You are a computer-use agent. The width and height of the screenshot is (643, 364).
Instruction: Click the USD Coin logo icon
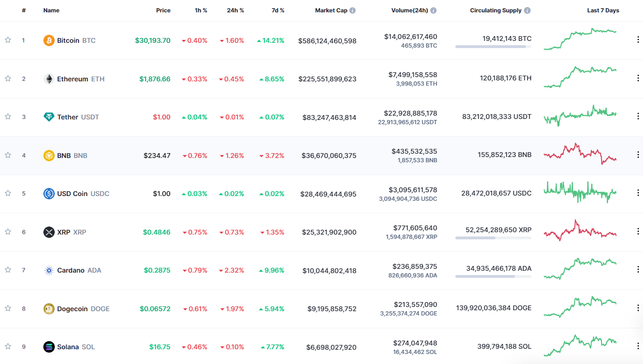[x=48, y=193]
